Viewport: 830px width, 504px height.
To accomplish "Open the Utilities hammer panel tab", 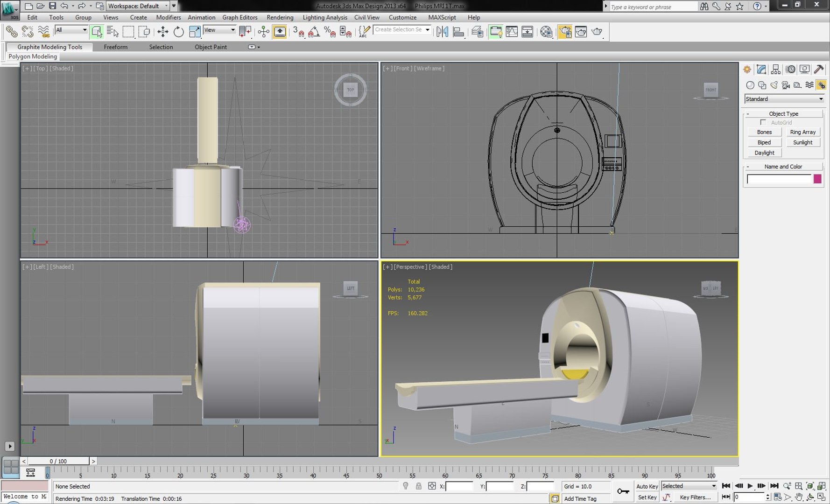I will (819, 70).
